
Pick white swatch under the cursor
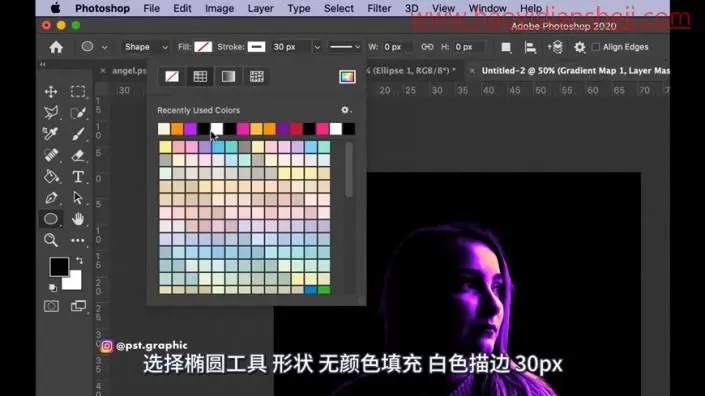pos(217,129)
